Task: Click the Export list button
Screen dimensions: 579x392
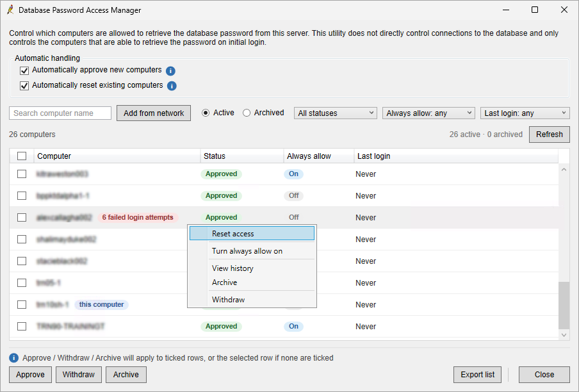Action: click(477, 375)
